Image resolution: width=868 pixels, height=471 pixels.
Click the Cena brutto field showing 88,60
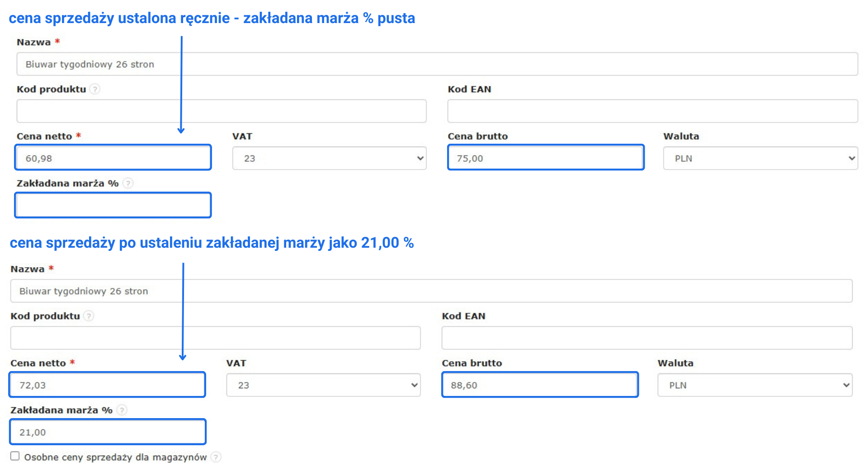point(539,385)
